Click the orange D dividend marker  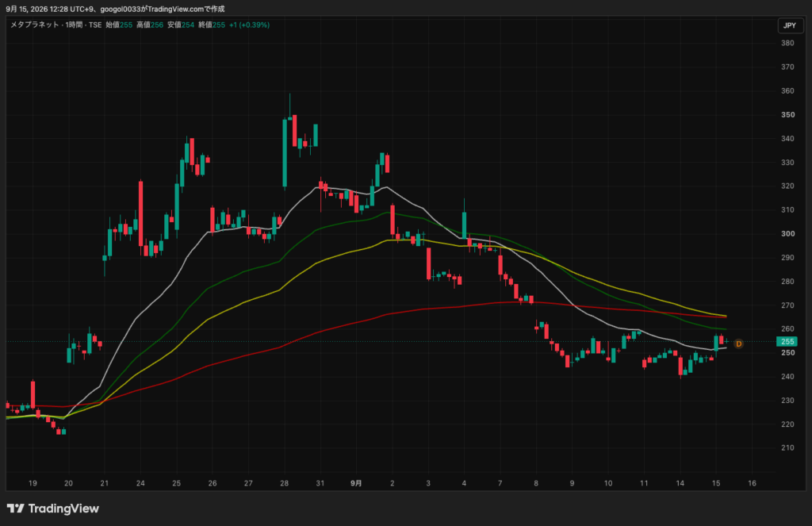(x=738, y=344)
